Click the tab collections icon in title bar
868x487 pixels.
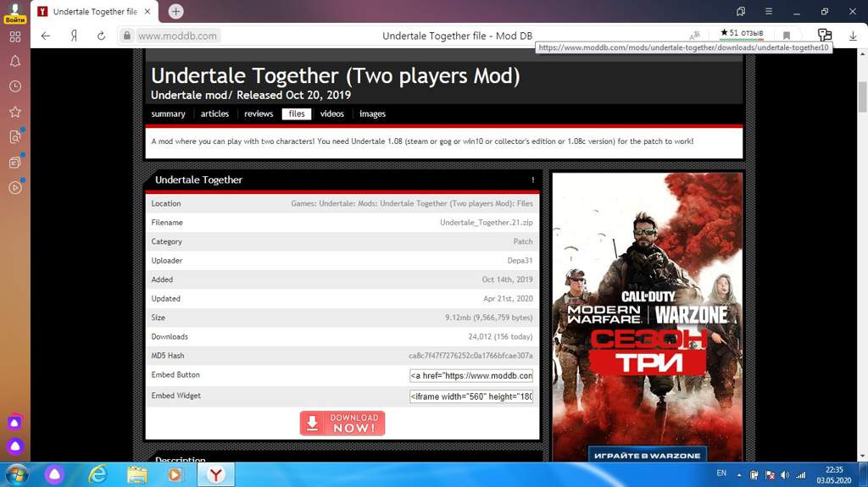[x=741, y=11]
